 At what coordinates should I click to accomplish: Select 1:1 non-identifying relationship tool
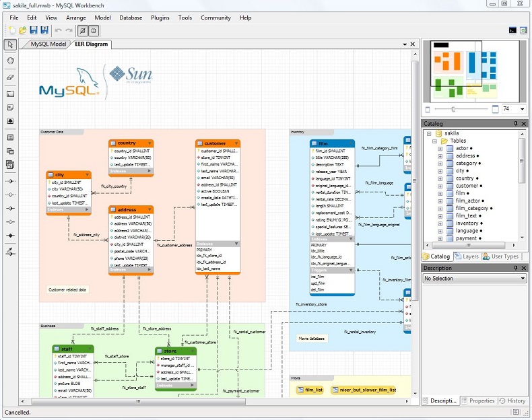(11, 181)
